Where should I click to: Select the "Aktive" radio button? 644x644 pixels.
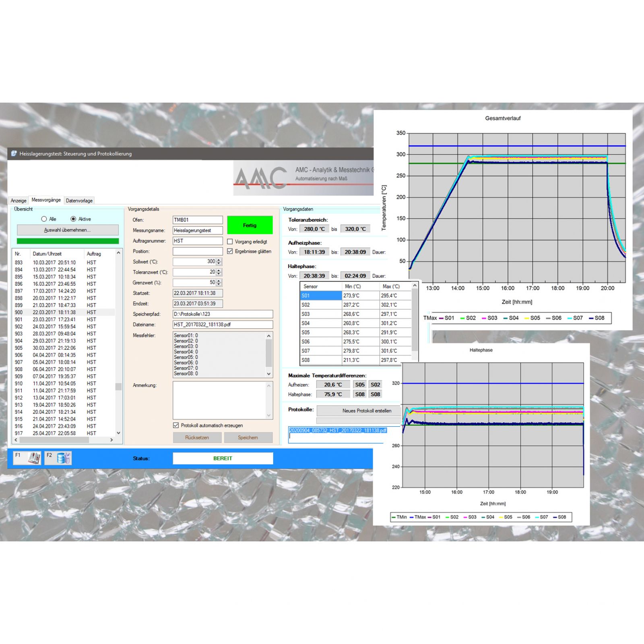coord(74,219)
